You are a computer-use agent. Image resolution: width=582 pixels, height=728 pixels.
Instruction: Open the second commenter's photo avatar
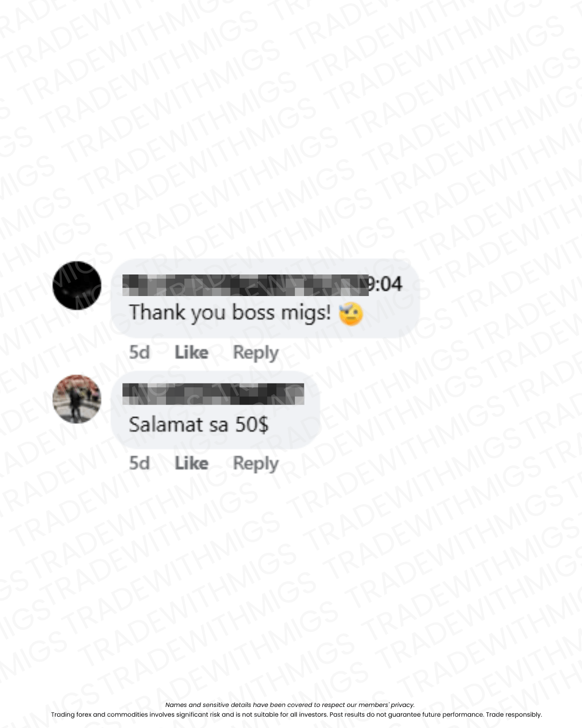(x=77, y=399)
